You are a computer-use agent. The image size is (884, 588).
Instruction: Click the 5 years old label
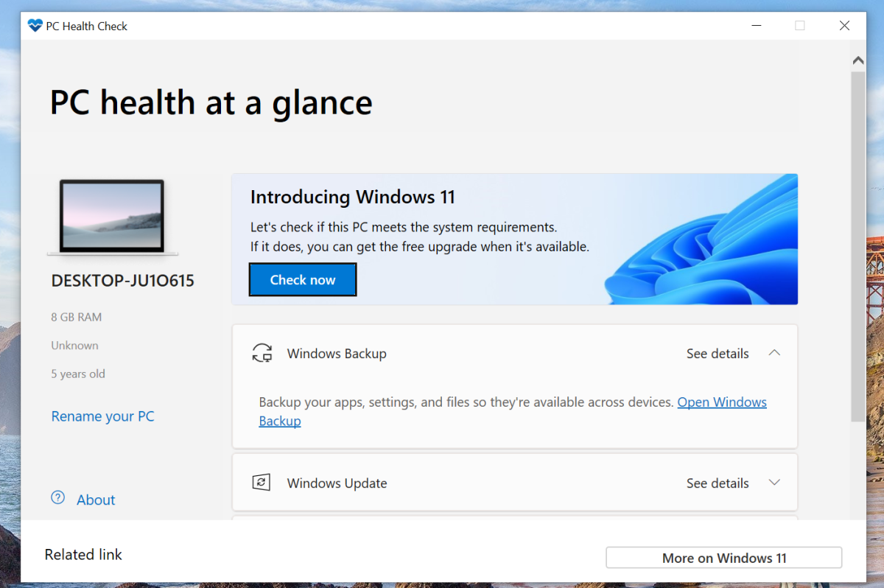(x=78, y=374)
